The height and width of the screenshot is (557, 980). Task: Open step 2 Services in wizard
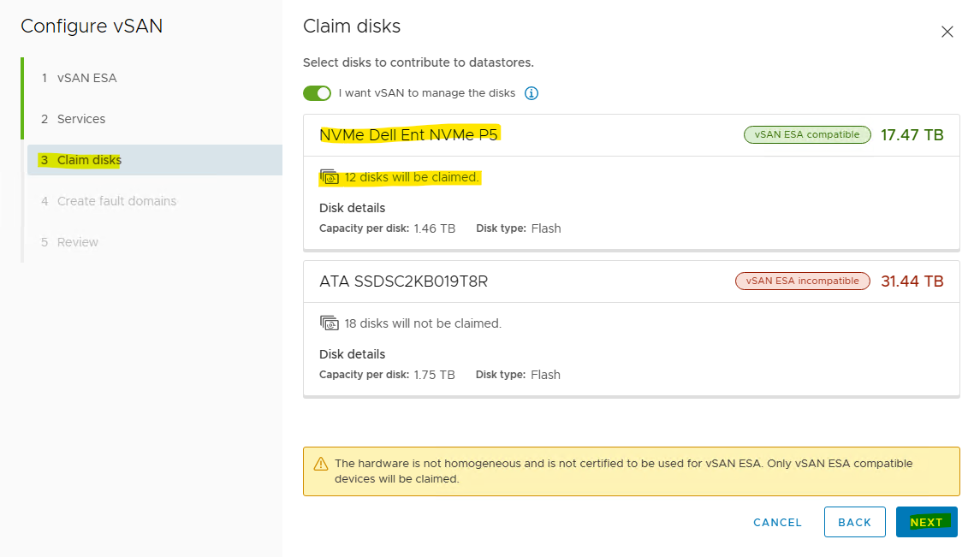[81, 119]
